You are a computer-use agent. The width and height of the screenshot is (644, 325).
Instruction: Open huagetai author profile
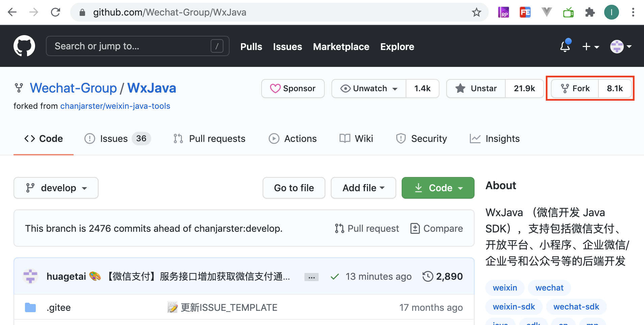pyautogui.click(x=66, y=276)
